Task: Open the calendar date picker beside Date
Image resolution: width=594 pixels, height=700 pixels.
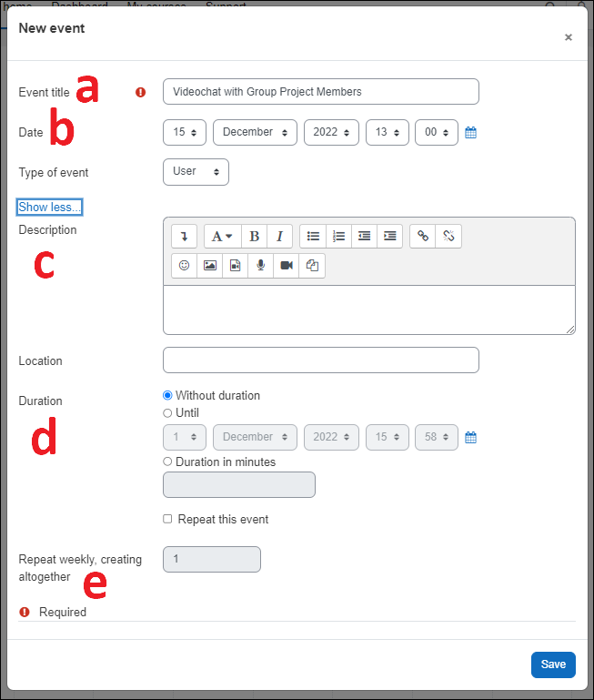Action: pyautogui.click(x=471, y=133)
